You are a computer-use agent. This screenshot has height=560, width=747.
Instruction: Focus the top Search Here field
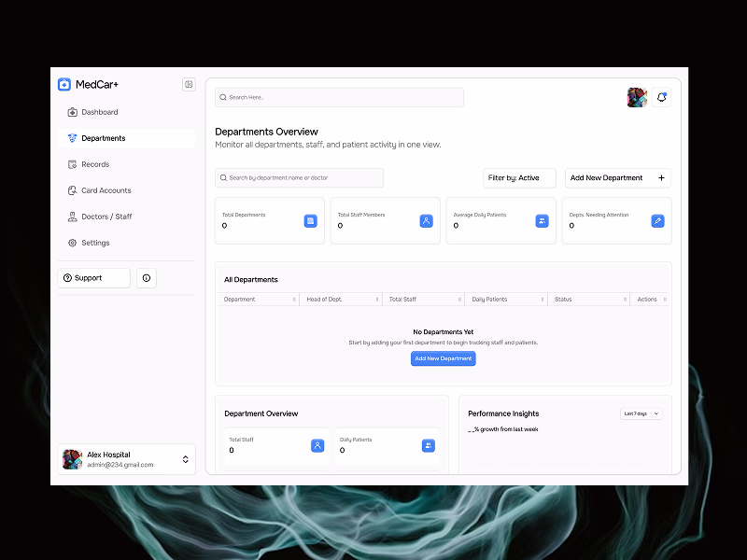pos(339,97)
